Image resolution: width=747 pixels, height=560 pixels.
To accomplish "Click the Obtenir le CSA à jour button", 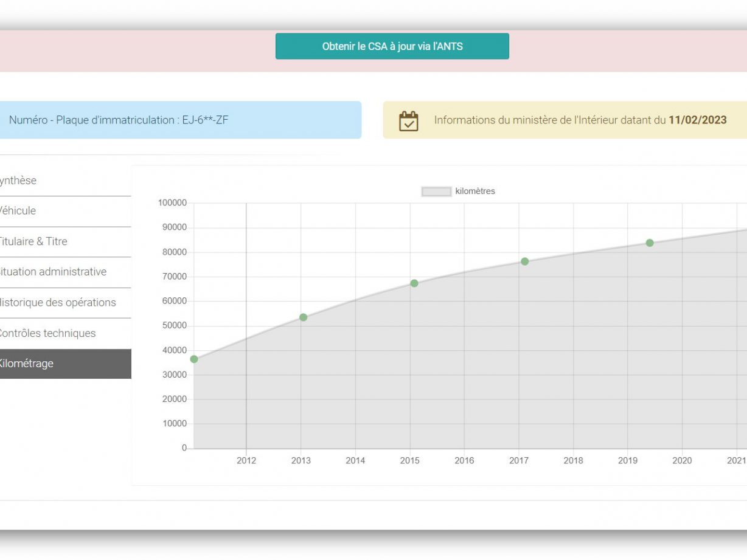I will click(x=392, y=46).
